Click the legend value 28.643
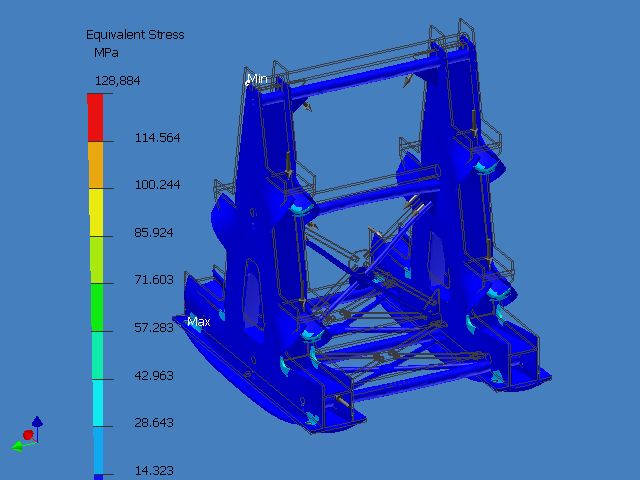640x480 pixels. 154,422
